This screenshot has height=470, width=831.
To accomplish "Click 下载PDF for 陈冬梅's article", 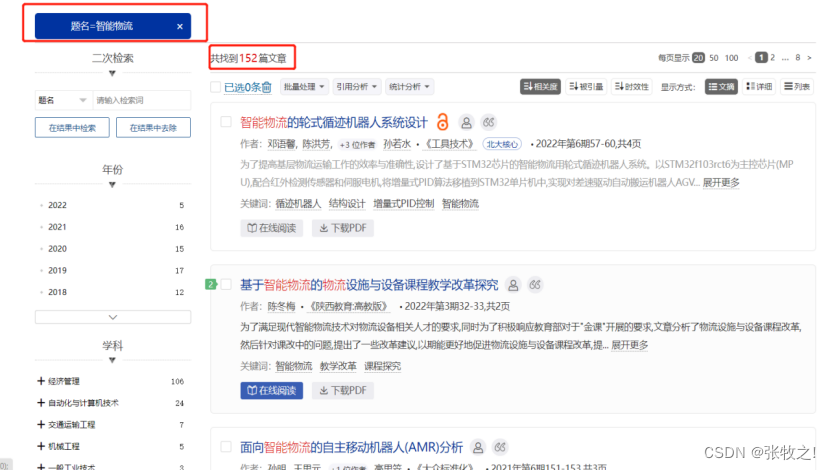I will click(343, 391).
